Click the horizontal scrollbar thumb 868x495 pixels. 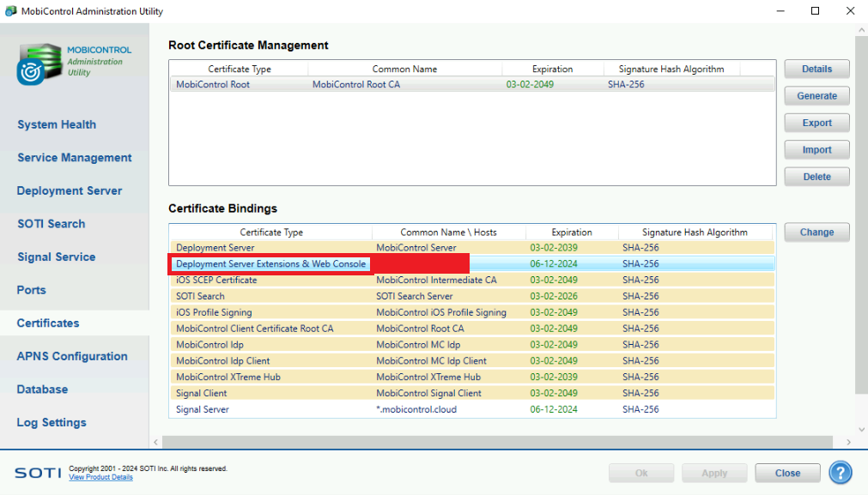click(497, 442)
